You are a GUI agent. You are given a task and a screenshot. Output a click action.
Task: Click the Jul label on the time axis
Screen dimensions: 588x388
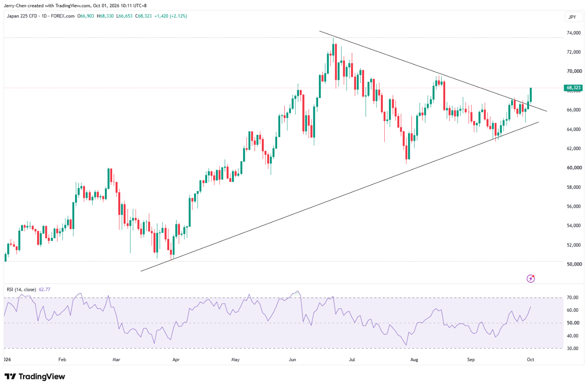coord(352,359)
